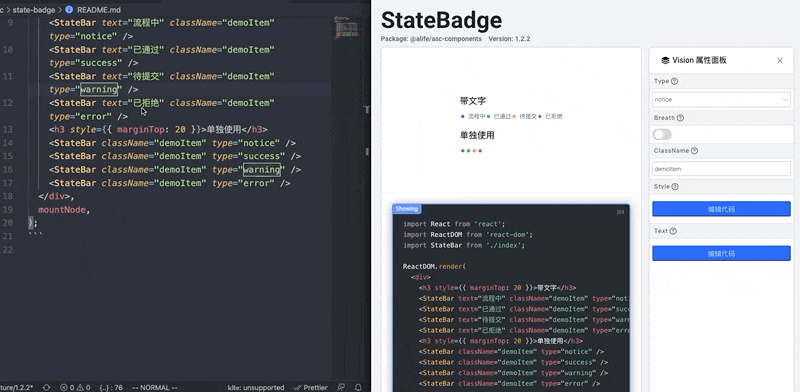Click the help icon next to ClassName

coord(694,151)
